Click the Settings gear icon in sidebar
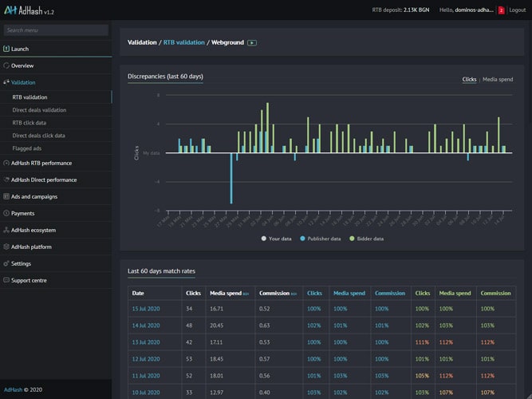This screenshot has height=399, width=532. 6,263
